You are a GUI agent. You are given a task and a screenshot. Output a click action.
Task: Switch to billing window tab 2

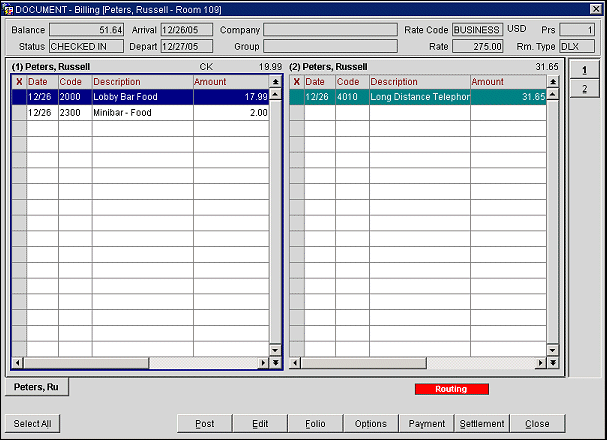pyautogui.click(x=584, y=90)
